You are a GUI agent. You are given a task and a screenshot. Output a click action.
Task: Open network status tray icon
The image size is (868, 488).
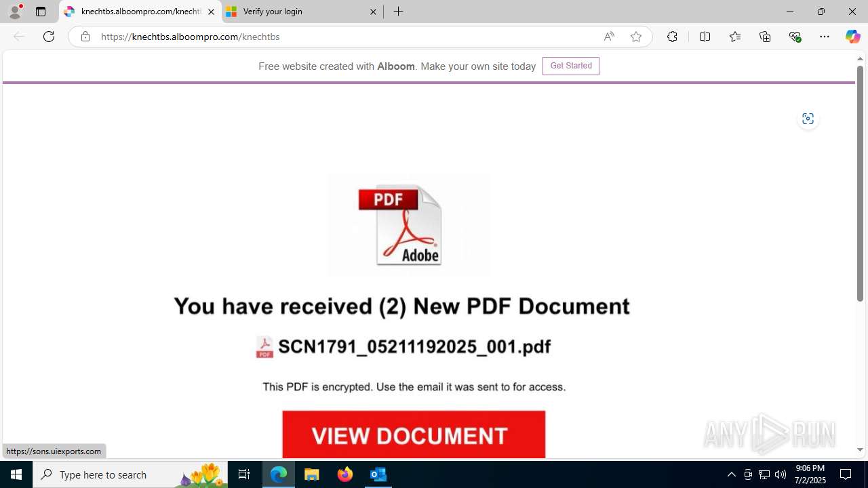point(764,474)
